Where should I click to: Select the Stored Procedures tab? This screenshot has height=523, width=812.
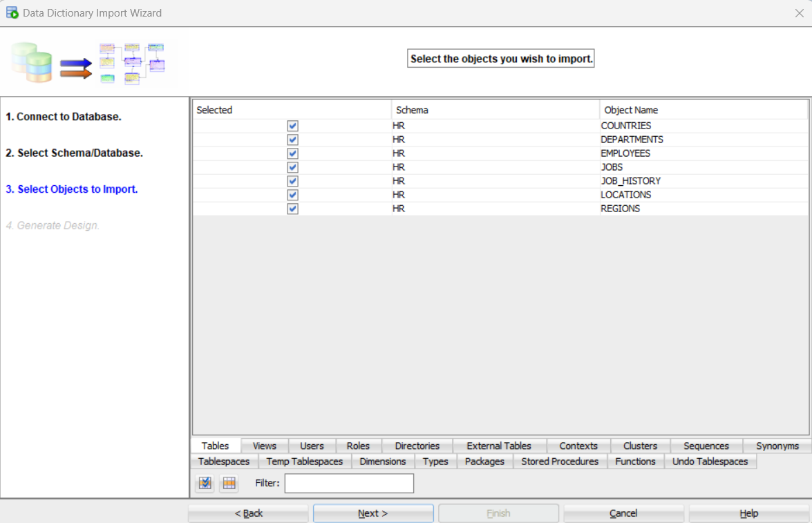click(x=560, y=462)
